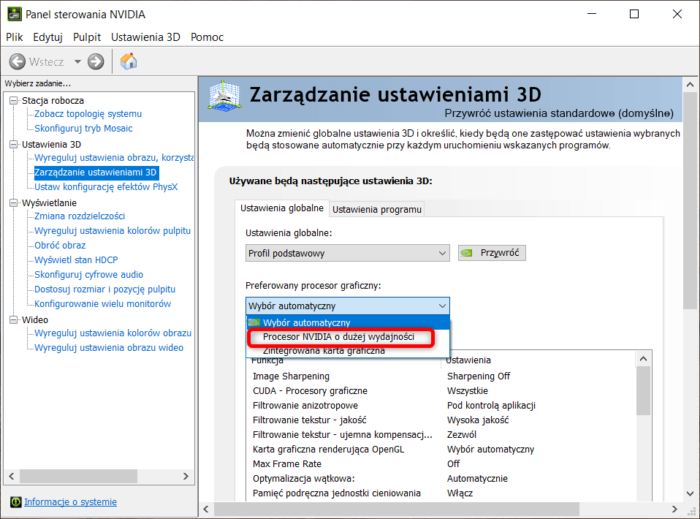
Task: Click Informacje o systemie link
Action: point(71,502)
